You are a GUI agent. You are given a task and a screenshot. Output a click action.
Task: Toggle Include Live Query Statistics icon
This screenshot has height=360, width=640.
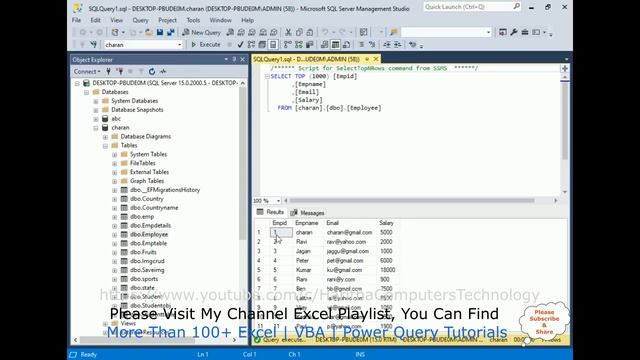pos(299,44)
